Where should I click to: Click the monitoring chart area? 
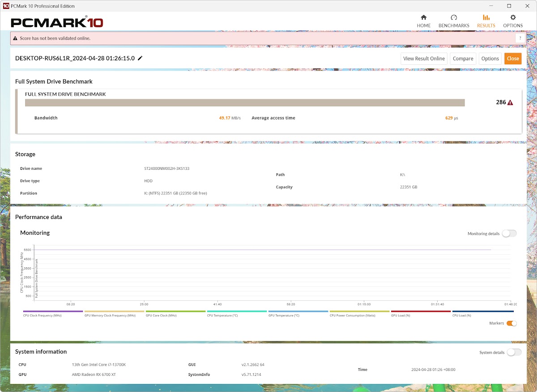272,273
